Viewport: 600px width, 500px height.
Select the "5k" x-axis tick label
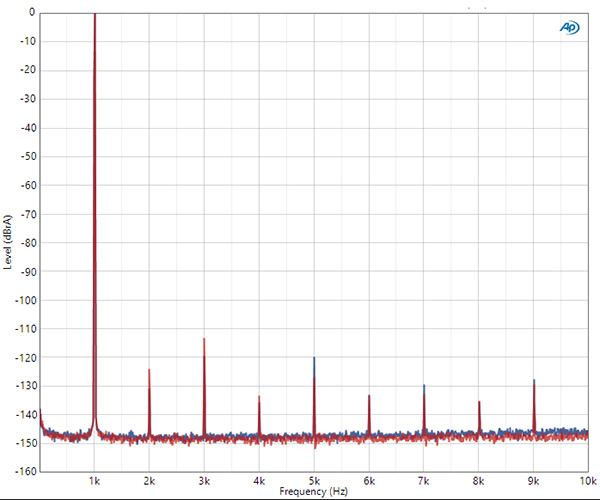314,480
